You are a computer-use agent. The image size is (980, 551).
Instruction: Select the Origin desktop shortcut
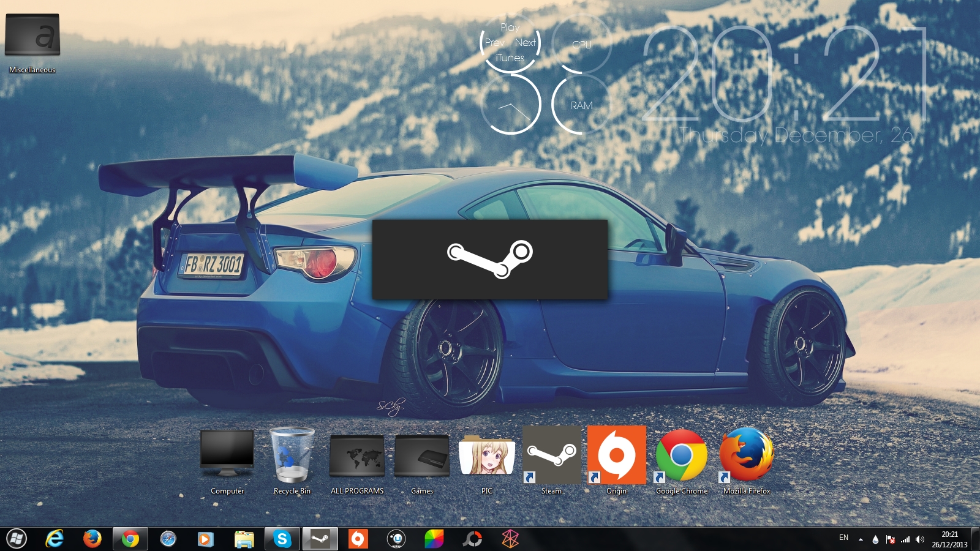click(x=617, y=460)
